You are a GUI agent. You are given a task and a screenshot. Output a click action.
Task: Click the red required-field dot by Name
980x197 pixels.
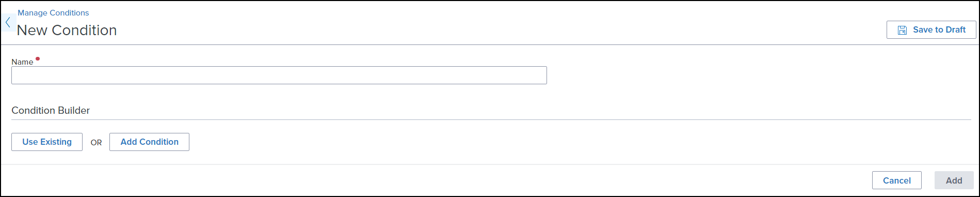(38, 59)
